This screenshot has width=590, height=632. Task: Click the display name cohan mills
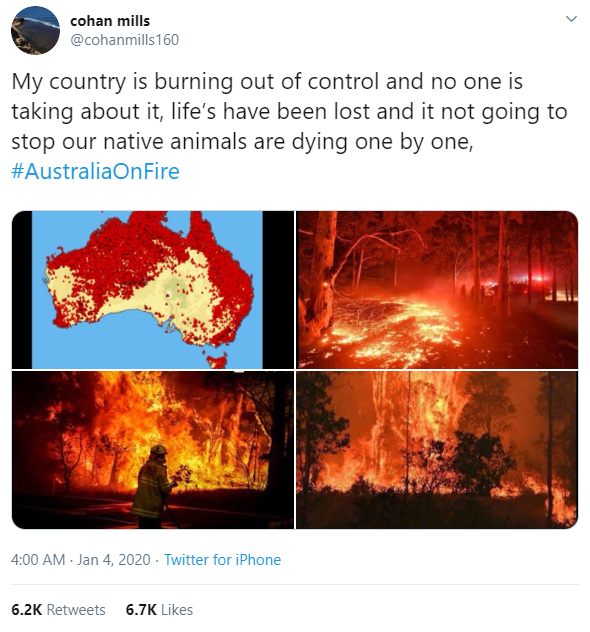[x=110, y=21]
